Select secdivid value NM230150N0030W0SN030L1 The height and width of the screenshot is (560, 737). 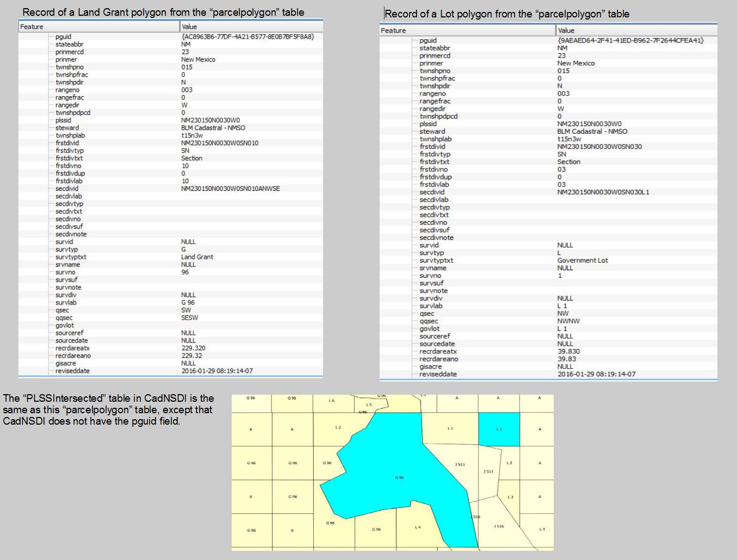(603, 192)
